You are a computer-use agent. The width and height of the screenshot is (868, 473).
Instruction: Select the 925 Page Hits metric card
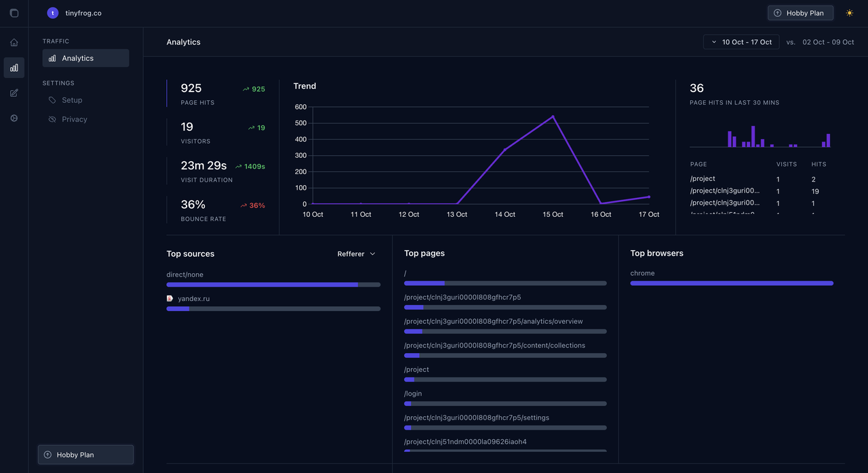point(216,94)
